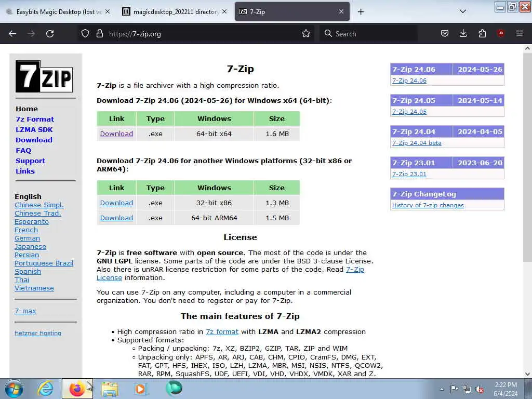View site security padlock info
The image size is (532, 399).
pyautogui.click(x=99, y=34)
